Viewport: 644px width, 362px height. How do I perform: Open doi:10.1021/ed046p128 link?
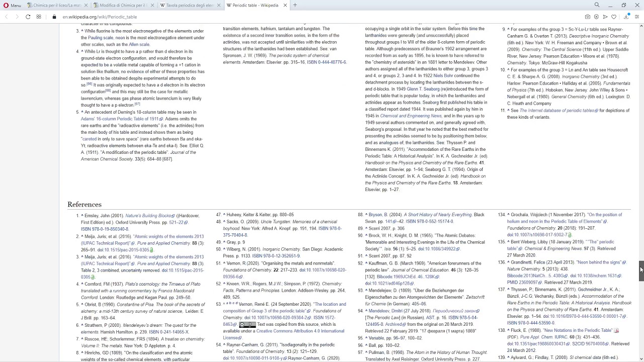click(x=389, y=283)
